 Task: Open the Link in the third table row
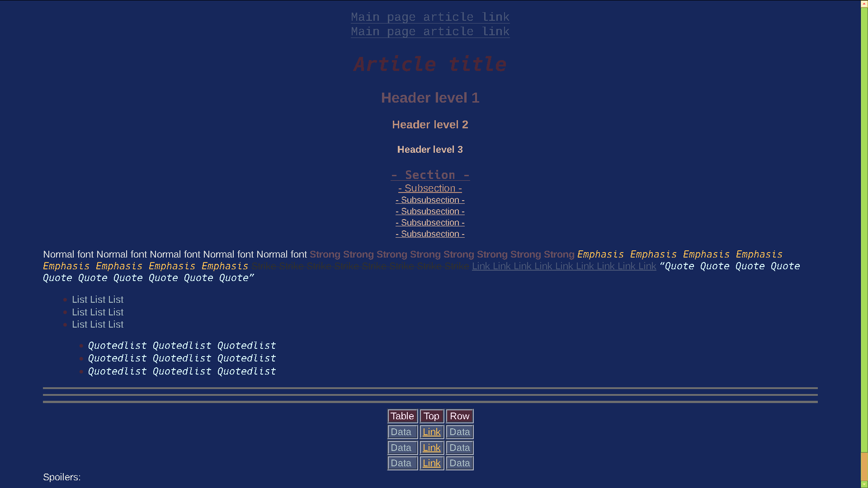click(431, 463)
